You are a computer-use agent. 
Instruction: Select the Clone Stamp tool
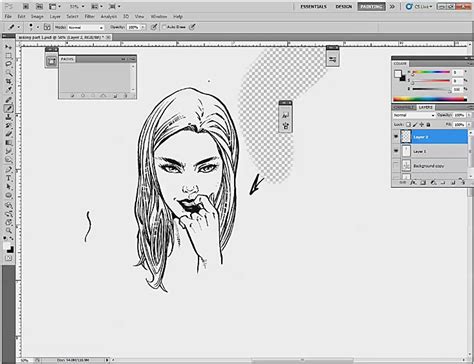tap(8, 117)
